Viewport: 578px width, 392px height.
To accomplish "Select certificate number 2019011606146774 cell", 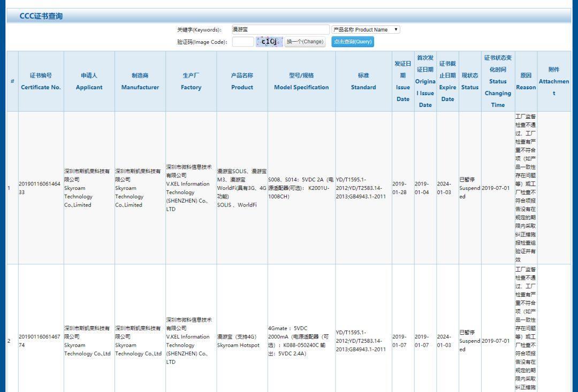I will tap(40, 341).
